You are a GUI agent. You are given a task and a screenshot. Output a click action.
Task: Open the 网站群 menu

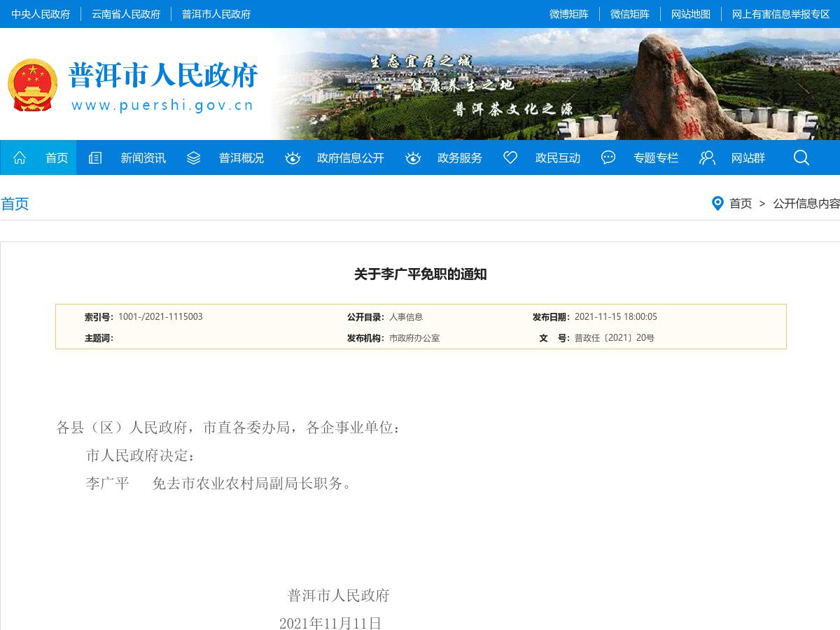[x=748, y=157]
